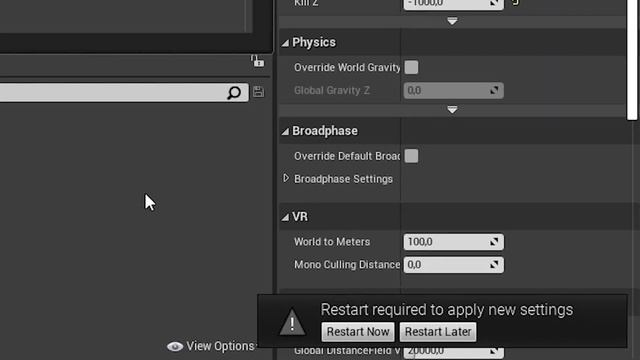Click View Options eye icon
The image size is (640, 360).
pyautogui.click(x=175, y=347)
